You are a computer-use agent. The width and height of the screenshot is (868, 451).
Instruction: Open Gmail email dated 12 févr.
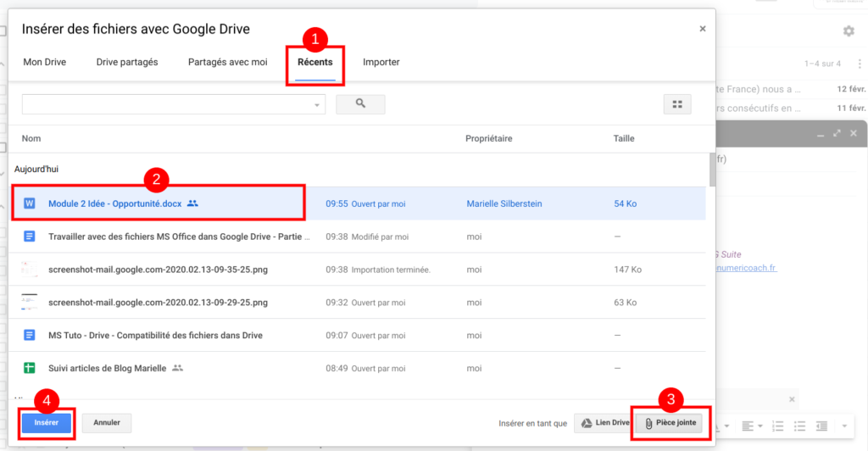coord(791,89)
